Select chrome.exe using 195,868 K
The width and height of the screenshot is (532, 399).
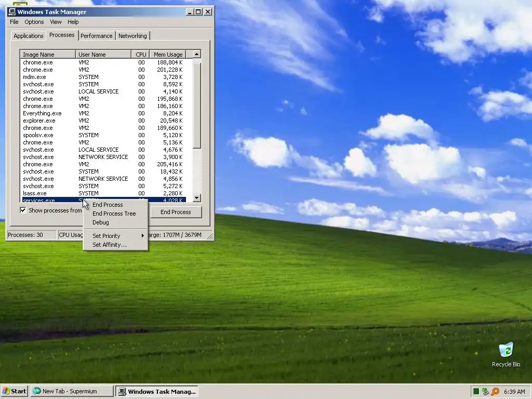[x=103, y=99]
